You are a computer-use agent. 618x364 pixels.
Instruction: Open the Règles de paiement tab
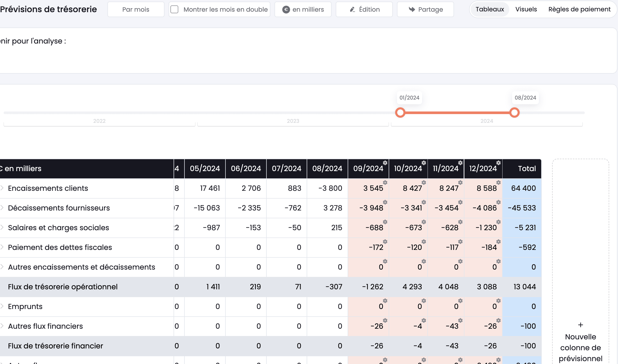click(x=579, y=9)
